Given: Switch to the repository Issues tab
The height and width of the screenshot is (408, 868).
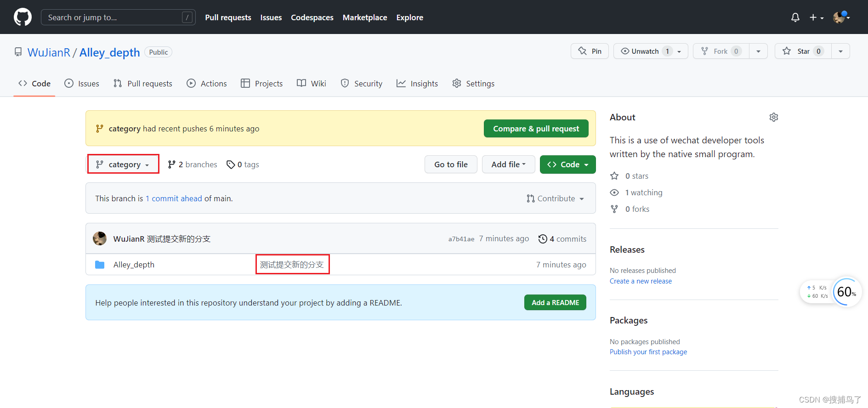Looking at the screenshot, I should click(x=82, y=84).
